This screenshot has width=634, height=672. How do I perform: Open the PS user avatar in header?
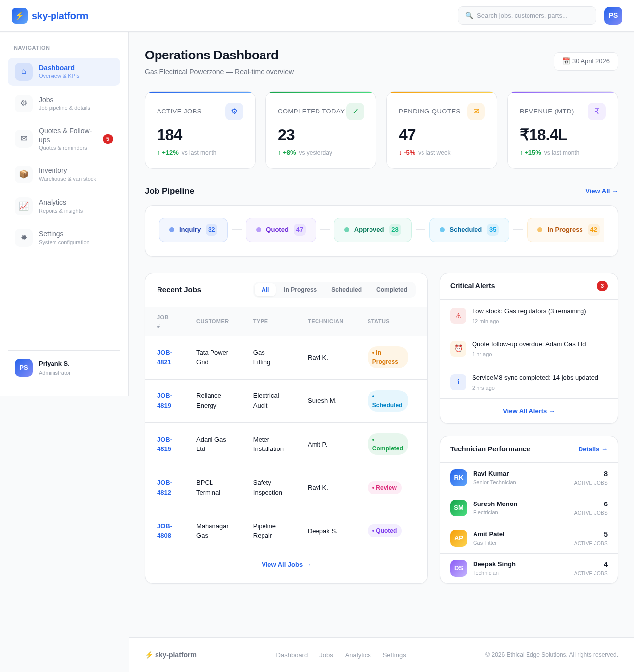pos(613,16)
